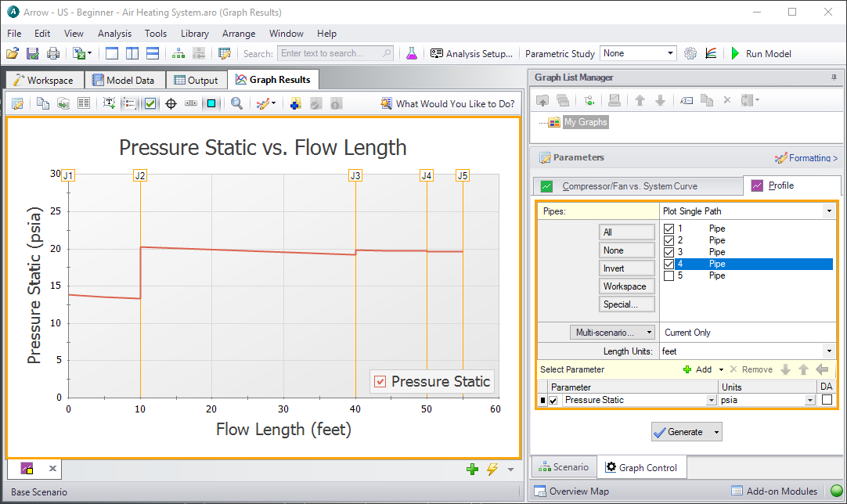Click the green-dot node icon in Graph List Manager
Viewport: 847px width, 504px height.
[589, 100]
